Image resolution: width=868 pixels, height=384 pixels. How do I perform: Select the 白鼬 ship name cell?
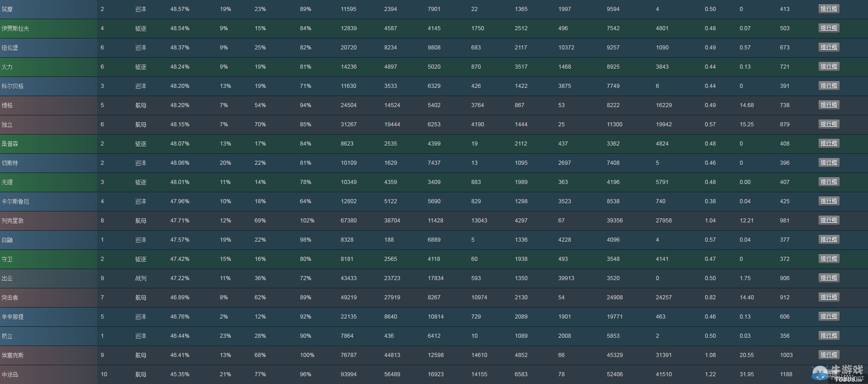(7, 240)
